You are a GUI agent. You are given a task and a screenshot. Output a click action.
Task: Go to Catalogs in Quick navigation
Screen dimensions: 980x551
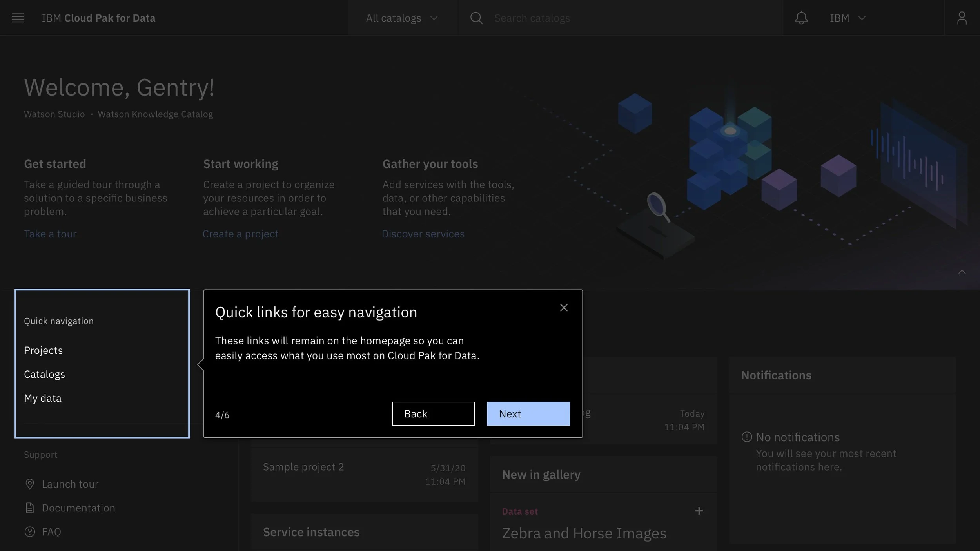44,374
